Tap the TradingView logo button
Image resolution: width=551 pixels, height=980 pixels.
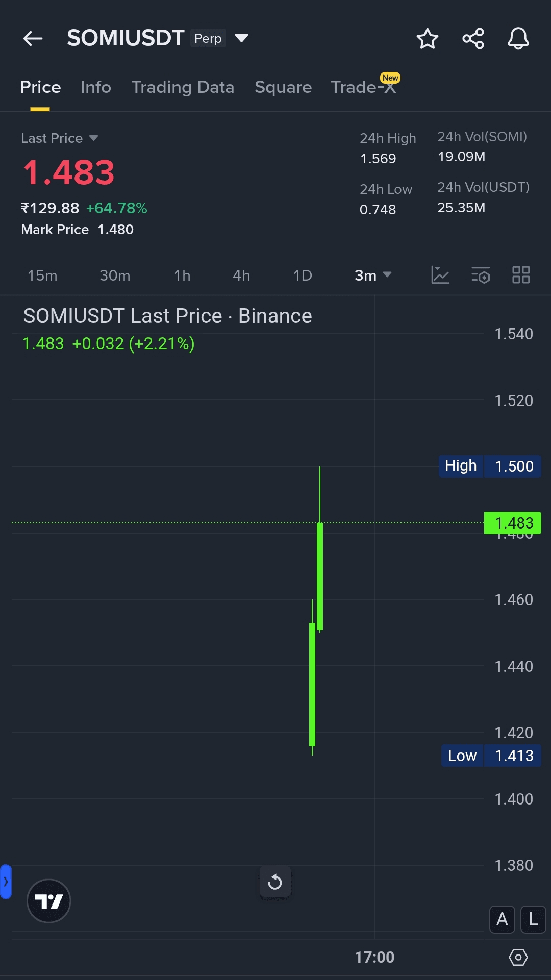(x=48, y=901)
